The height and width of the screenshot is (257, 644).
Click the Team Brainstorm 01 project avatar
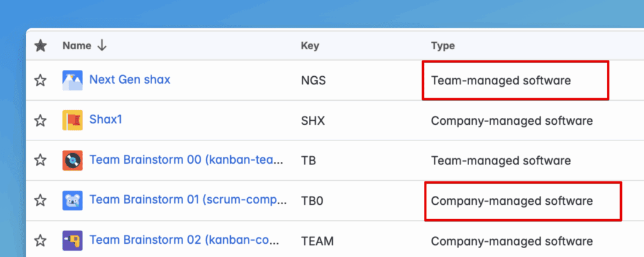pyautogui.click(x=72, y=201)
